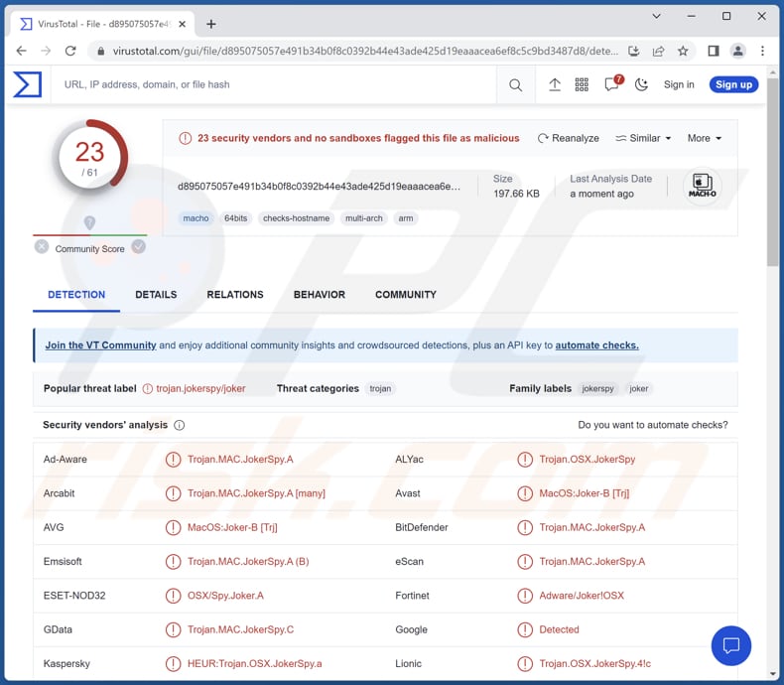Open the browser three-dot menu
Viewport: 784px width, 685px height.
pyautogui.click(x=762, y=51)
